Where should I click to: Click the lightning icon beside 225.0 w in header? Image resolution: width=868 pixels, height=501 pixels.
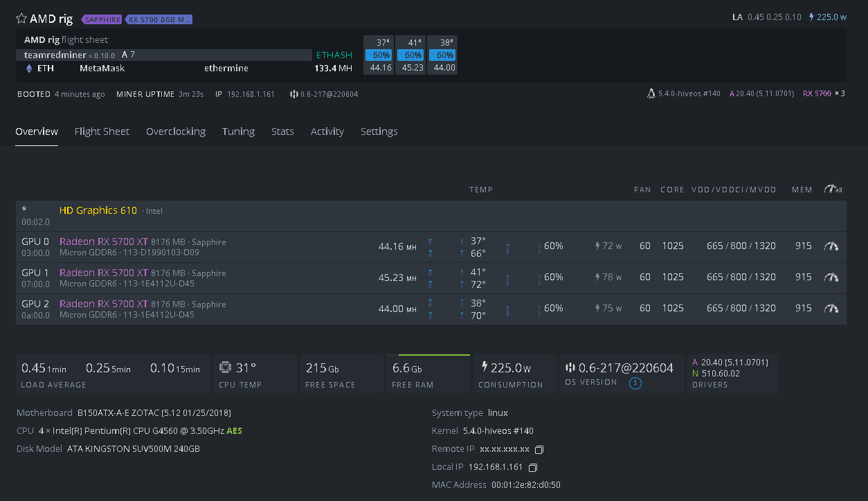(x=811, y=17)
